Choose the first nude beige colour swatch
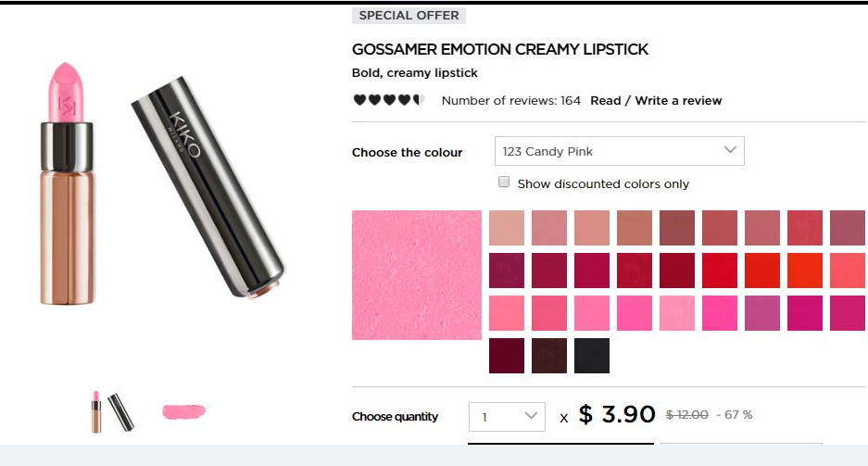Viewport: 868px width, 466px height. (507, 228)
